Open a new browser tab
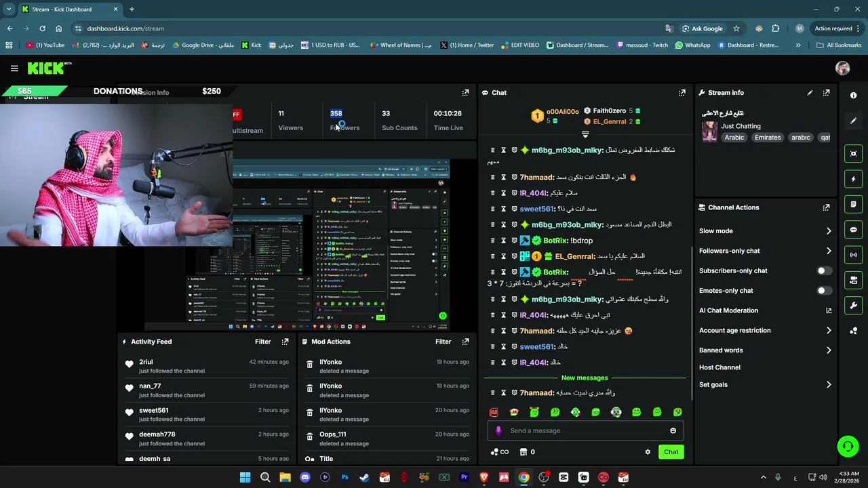 [x=132, y=9]
